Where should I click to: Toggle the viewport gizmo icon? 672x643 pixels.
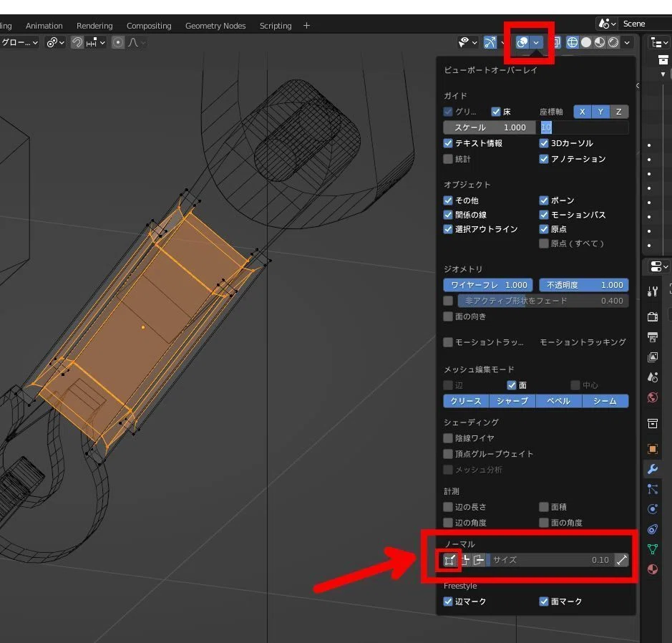click(x=490, y=42)
